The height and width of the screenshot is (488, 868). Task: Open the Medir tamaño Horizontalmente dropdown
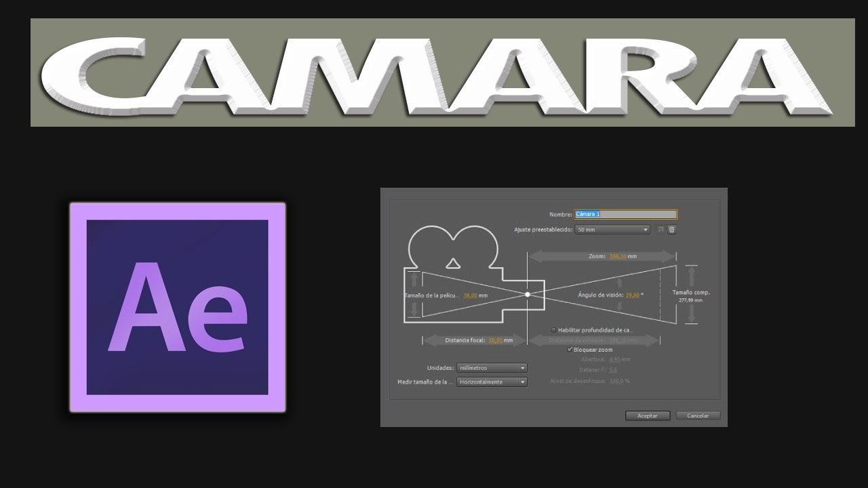click(x=492, y=382)
